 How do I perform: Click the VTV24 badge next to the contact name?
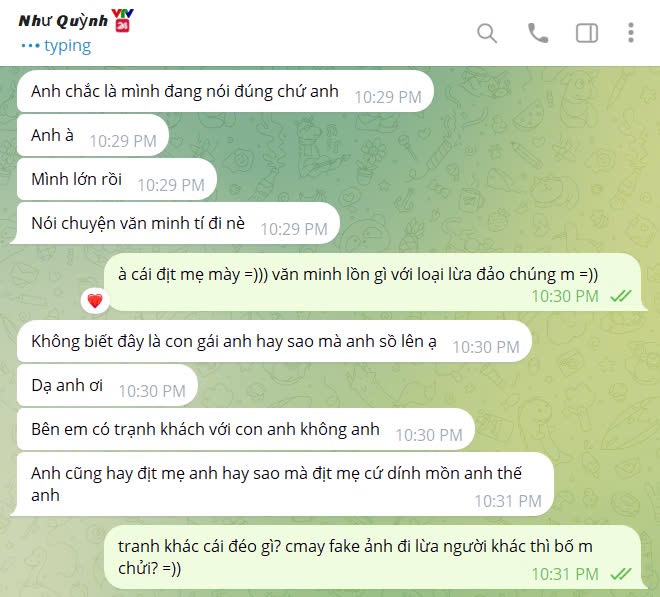(122, 20)
